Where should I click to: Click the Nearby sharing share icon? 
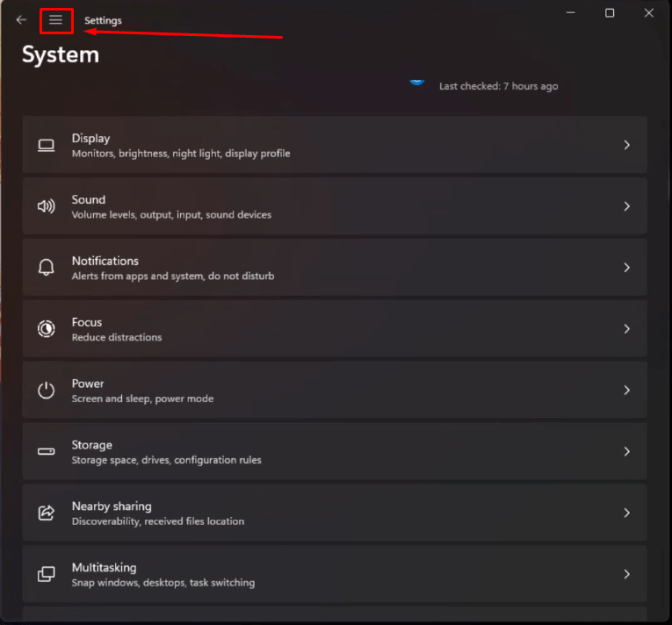click(47, 513)
